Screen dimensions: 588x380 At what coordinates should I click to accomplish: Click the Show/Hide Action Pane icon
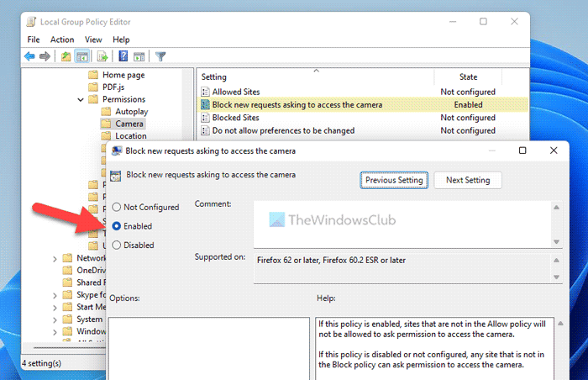(x=139, y=56)
